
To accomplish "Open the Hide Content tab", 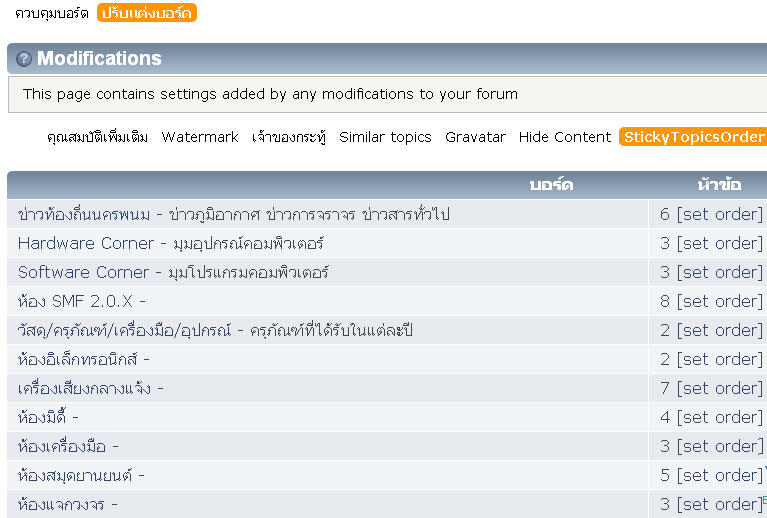I will pyautogui.click(x=564, y=137).
